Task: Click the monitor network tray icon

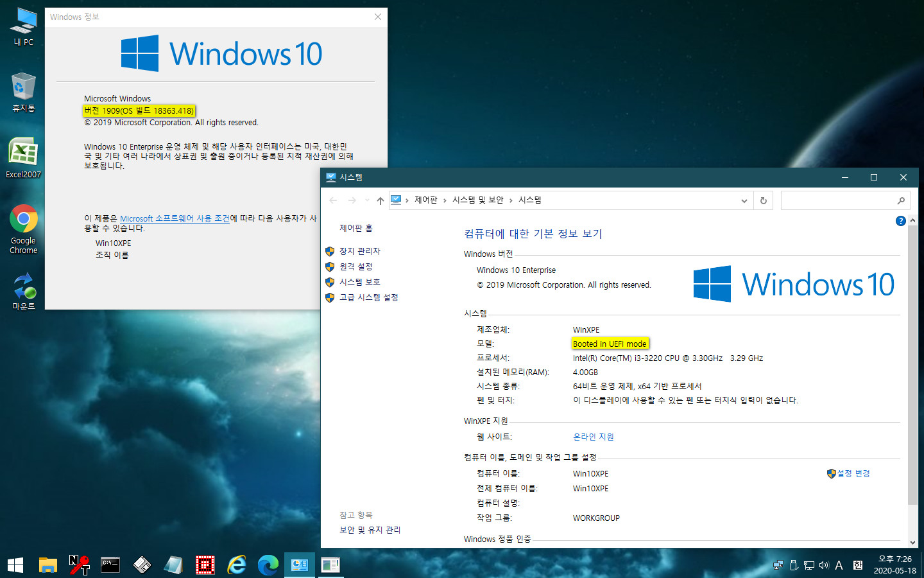Action: (x=809, y=565)
